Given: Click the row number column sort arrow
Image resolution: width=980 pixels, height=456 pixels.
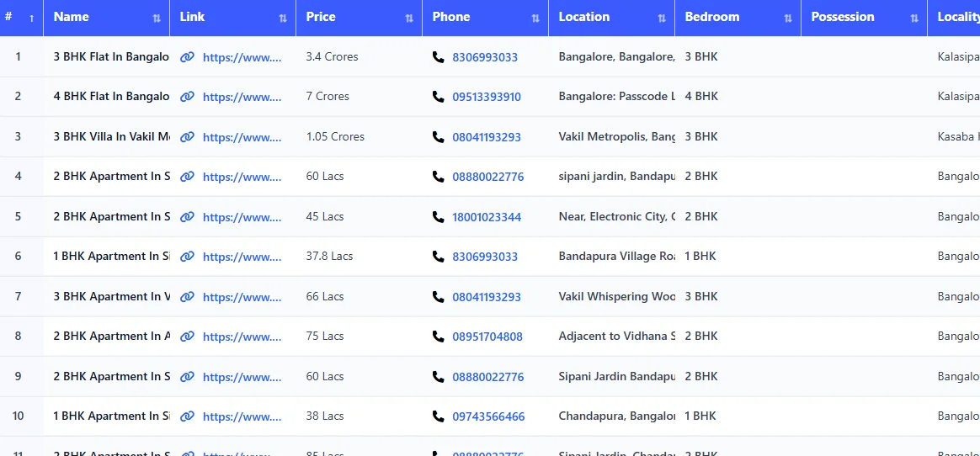Looking at the screenshot, I should 31,18.
